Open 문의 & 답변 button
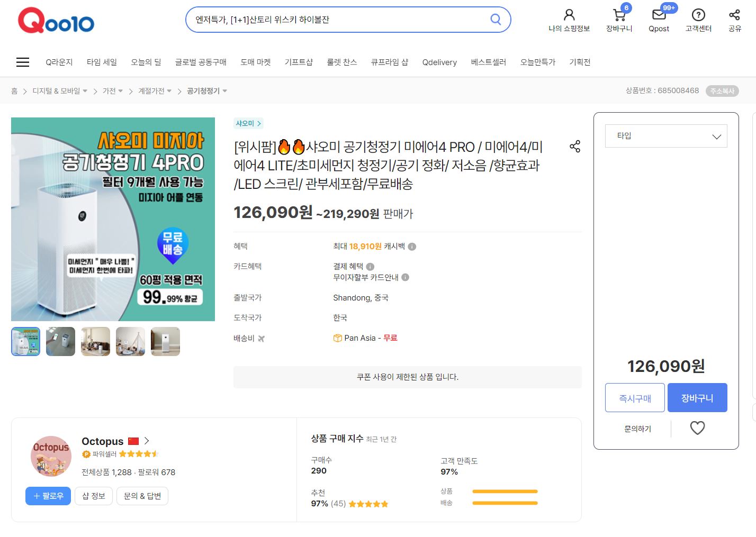 click(x=142, y=496)
